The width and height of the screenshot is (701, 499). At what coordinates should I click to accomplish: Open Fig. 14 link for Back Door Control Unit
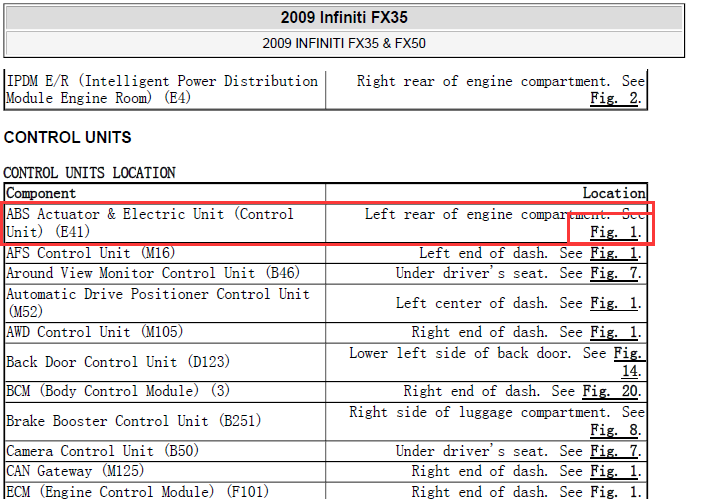coord(629,362)
